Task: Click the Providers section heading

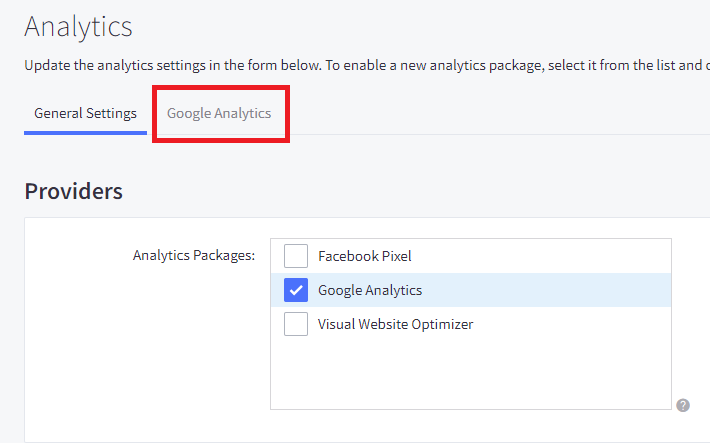Action: pyautogui.click(x=73, y=191)
